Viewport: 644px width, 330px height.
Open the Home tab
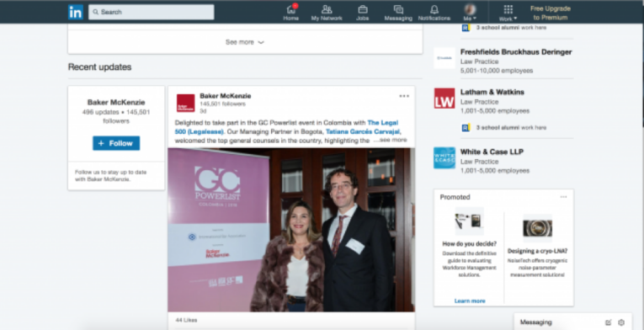(x=290, y=13)
